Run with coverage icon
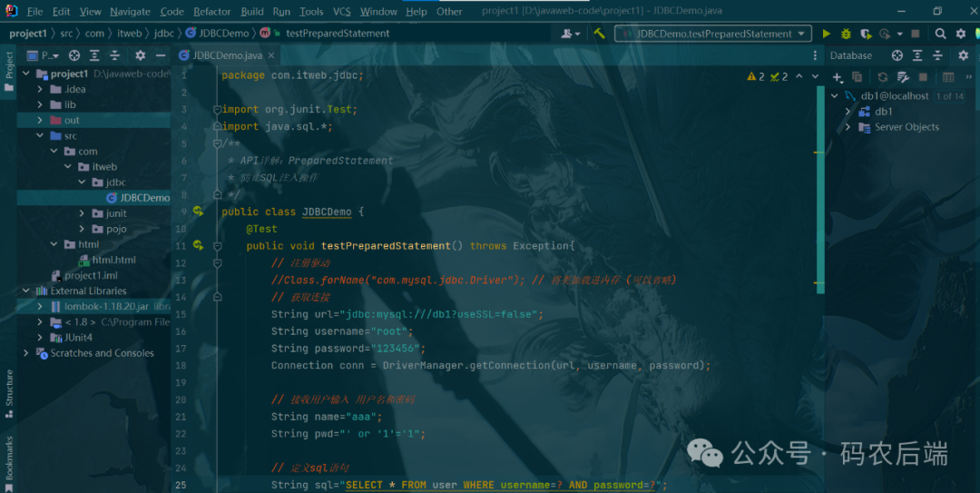 point(866,34)
